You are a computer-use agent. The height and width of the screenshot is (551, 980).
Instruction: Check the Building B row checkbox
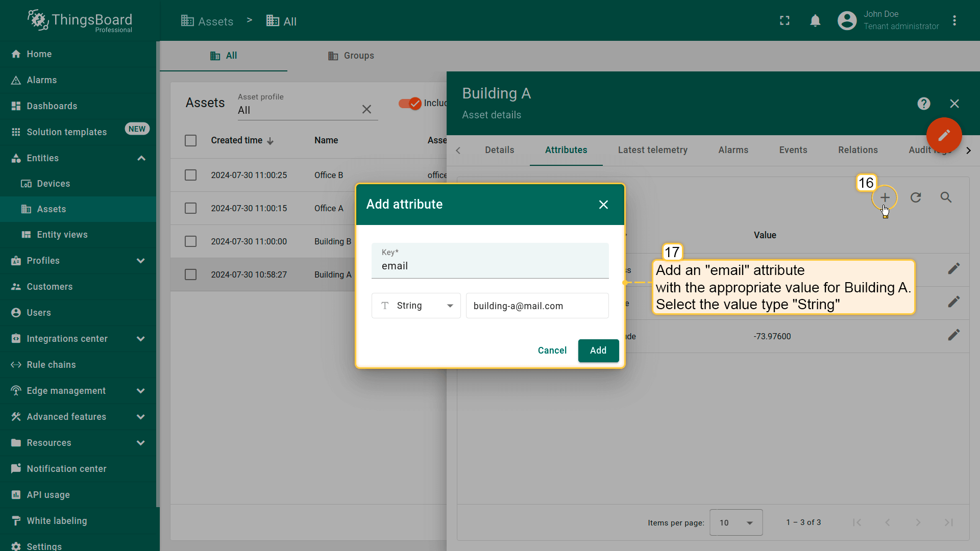(x=190, y=241)
